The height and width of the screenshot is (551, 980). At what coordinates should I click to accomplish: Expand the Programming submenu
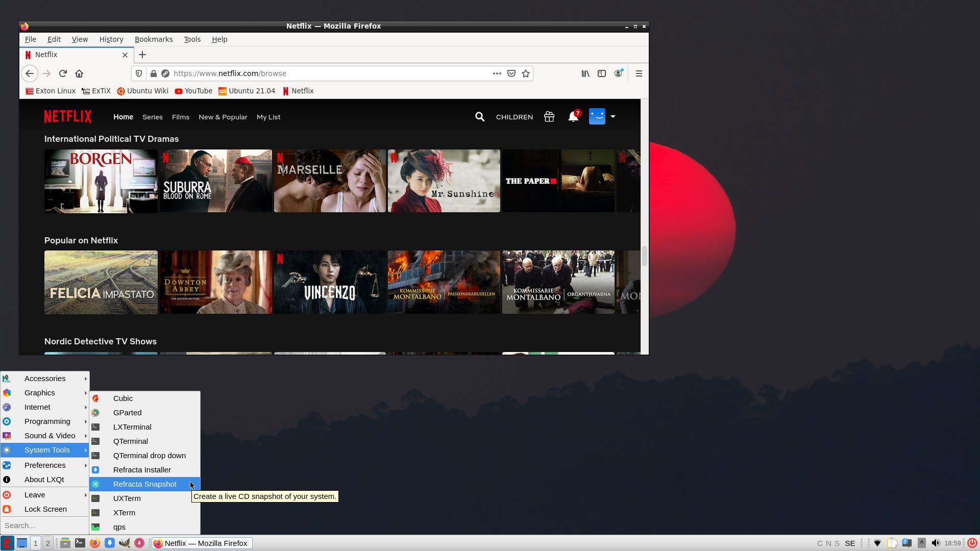point(45,421)
